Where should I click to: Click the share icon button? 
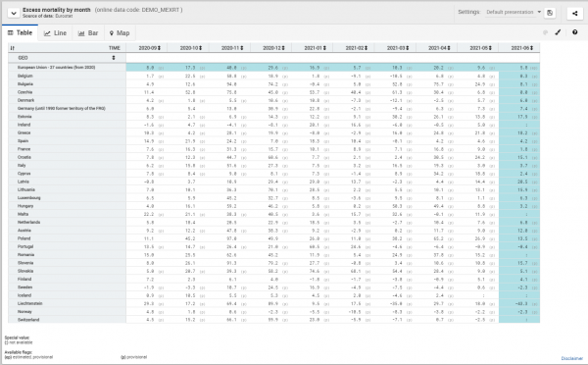click(x=575, y=13)
